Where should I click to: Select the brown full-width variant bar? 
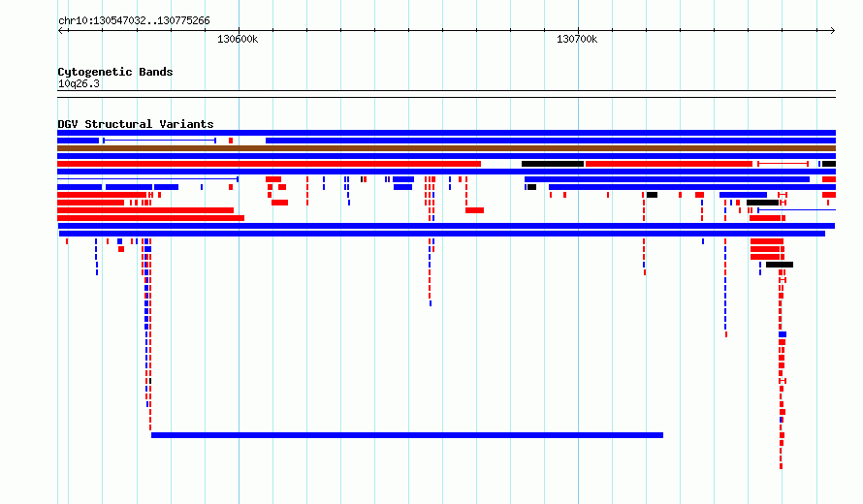(446, 148)
